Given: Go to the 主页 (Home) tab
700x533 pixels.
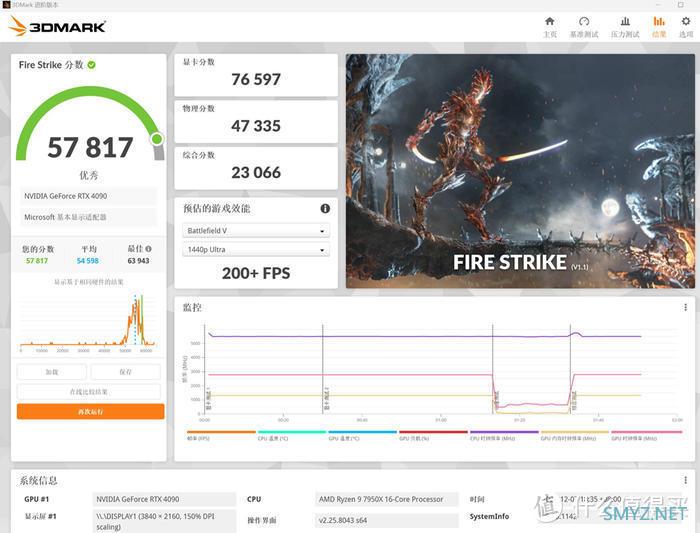Looking at the screenshot, I should (x=549, y=26).
